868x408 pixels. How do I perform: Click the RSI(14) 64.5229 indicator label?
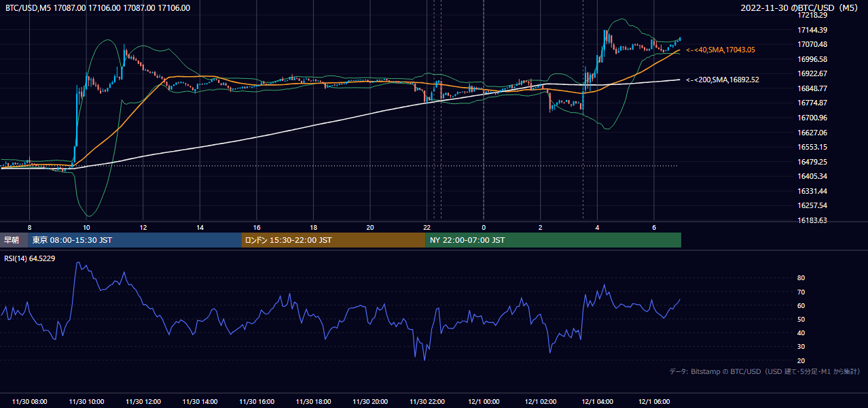tap(30, 258)
